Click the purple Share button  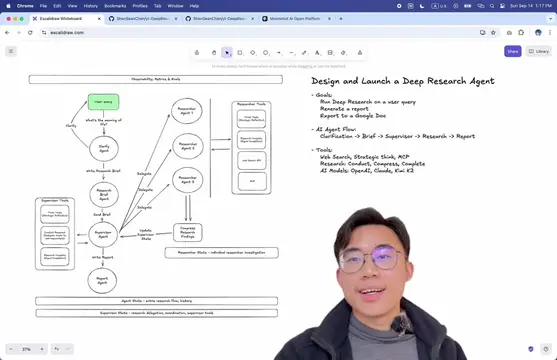pyautogui.click(x=513, y=51)
